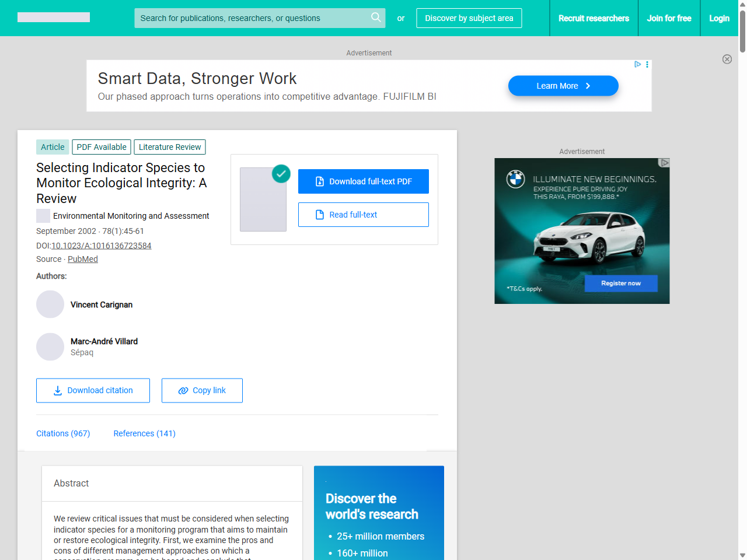This screenshot has height=560, width=747.
Task: Select the Article label badge
Action: [52, 147]
